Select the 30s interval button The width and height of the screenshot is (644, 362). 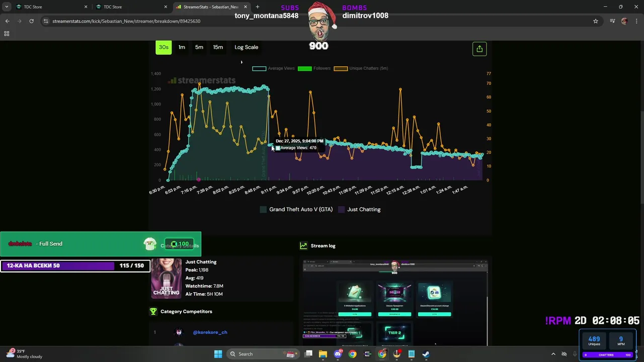164,47
